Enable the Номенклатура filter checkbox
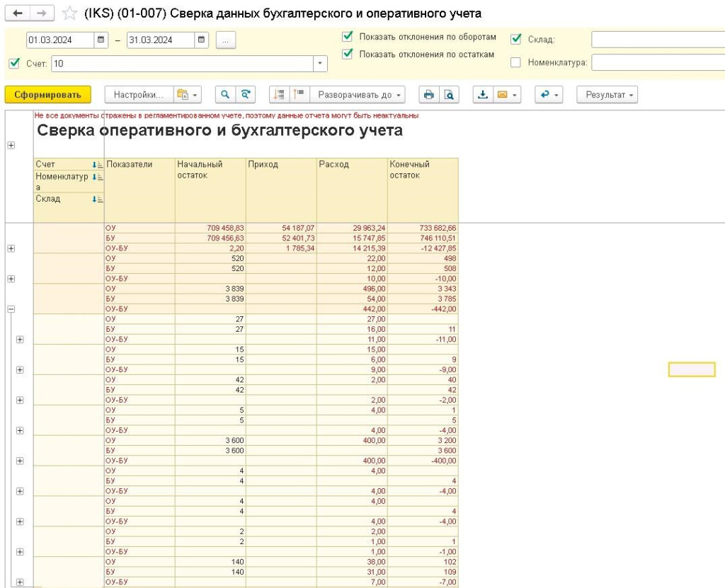The image size is (725, 588). click(515, 62)
